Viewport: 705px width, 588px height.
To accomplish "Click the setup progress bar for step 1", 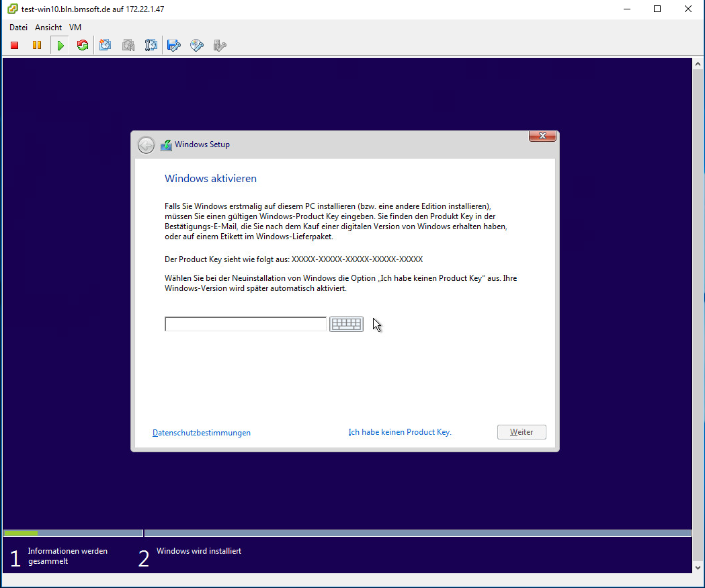I will point(73,533).
